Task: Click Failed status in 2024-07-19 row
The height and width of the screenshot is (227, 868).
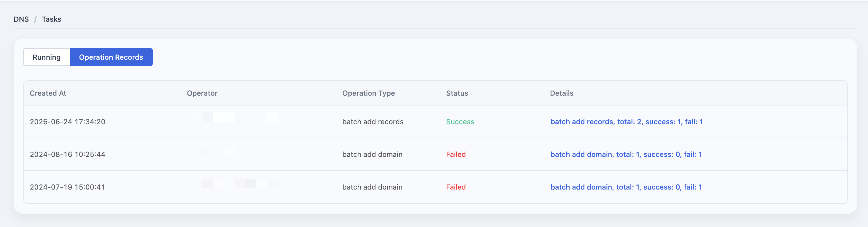Action: (456, 187)
